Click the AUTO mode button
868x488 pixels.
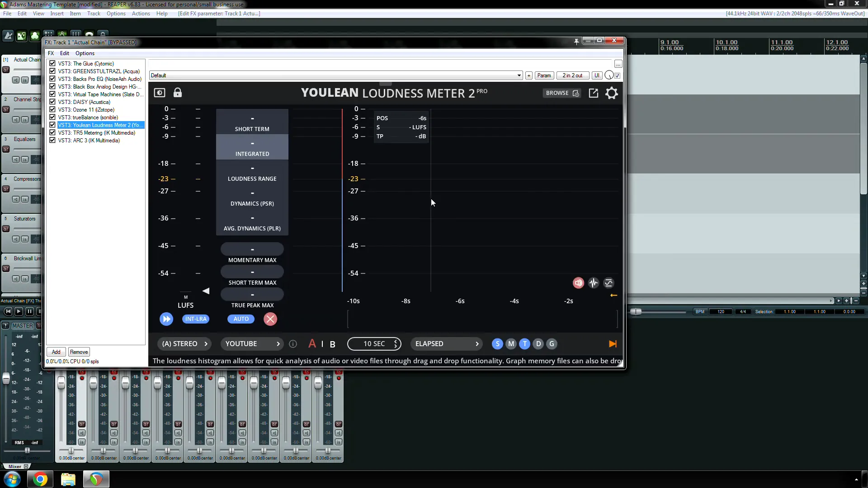point(241,319)
